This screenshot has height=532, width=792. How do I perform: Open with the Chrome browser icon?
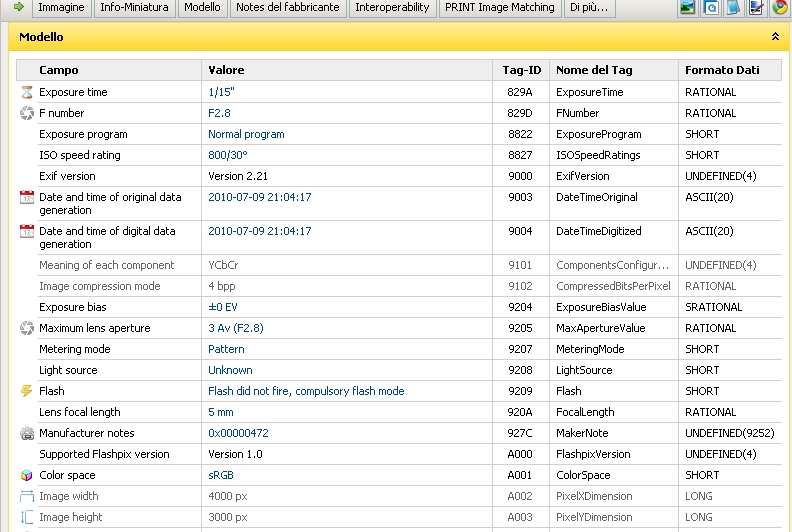coord(781,7)
